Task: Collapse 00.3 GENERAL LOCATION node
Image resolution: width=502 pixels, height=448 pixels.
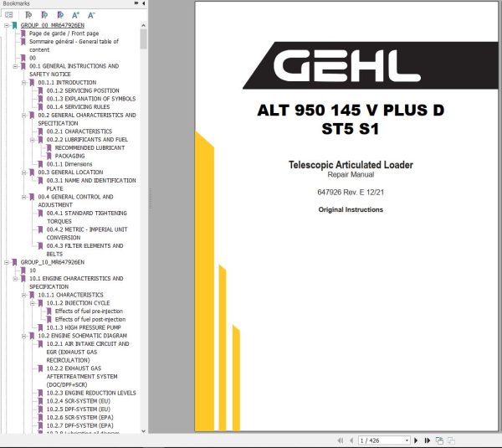Action: [23, 173]
